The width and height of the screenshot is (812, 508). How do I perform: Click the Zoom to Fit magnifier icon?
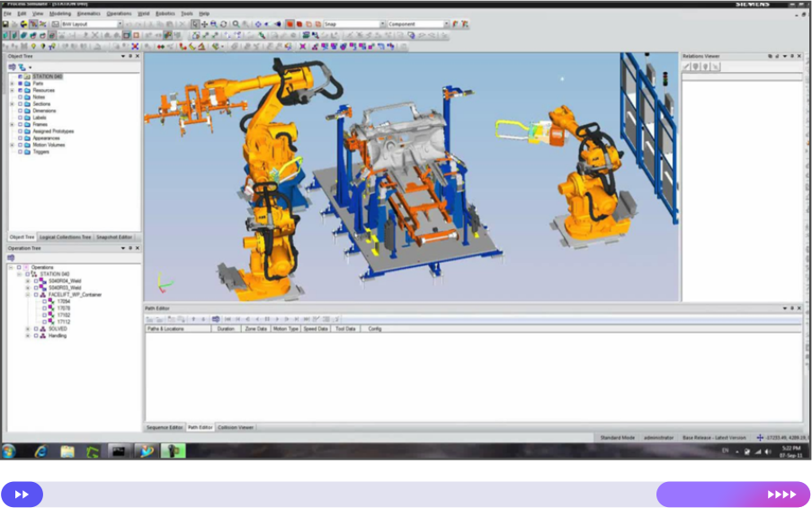(x=236, y=24)
